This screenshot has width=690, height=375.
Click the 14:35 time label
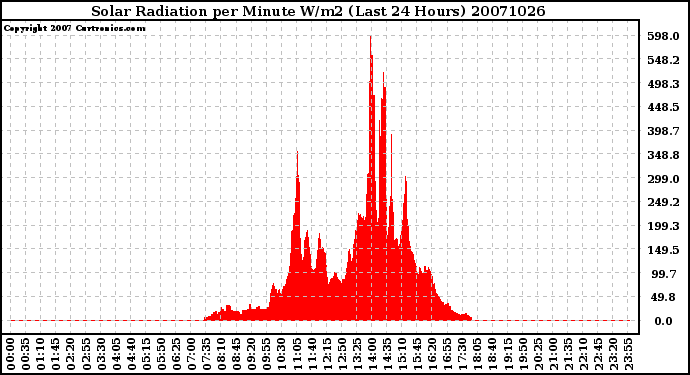pyautogui.click(x=387, y=354)
